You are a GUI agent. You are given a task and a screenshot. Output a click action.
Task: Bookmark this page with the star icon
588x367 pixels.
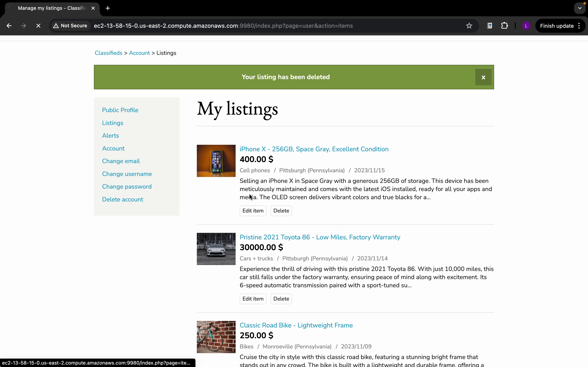tap(469, 26)
